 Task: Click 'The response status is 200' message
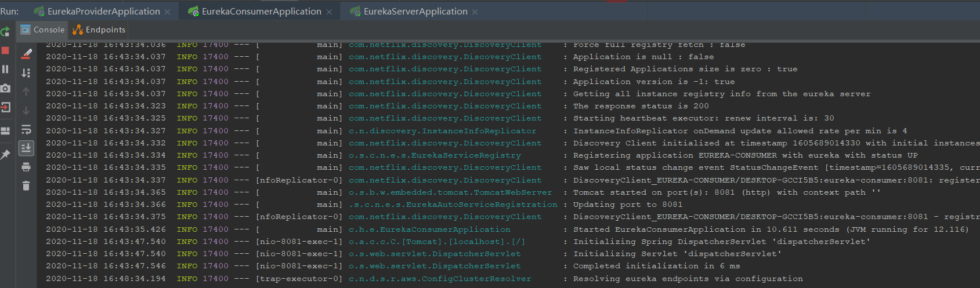tap(641, 106)
